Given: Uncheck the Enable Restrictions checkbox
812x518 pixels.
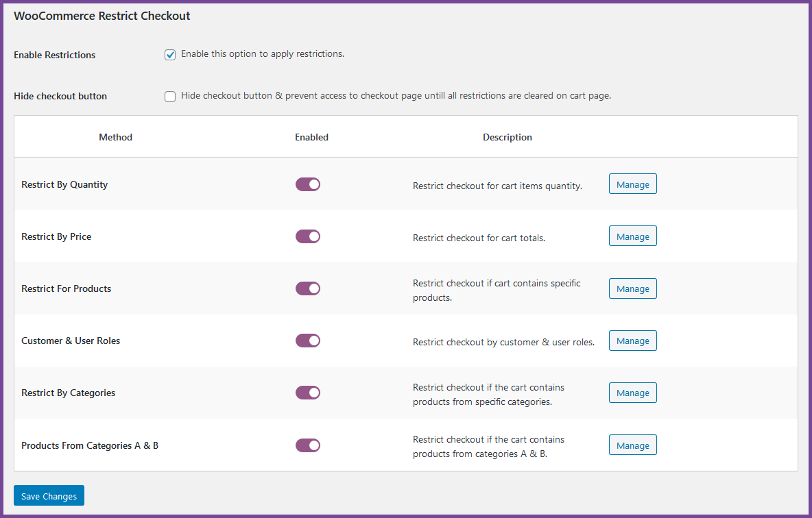Looking at the screenshot, I should 170,55.
